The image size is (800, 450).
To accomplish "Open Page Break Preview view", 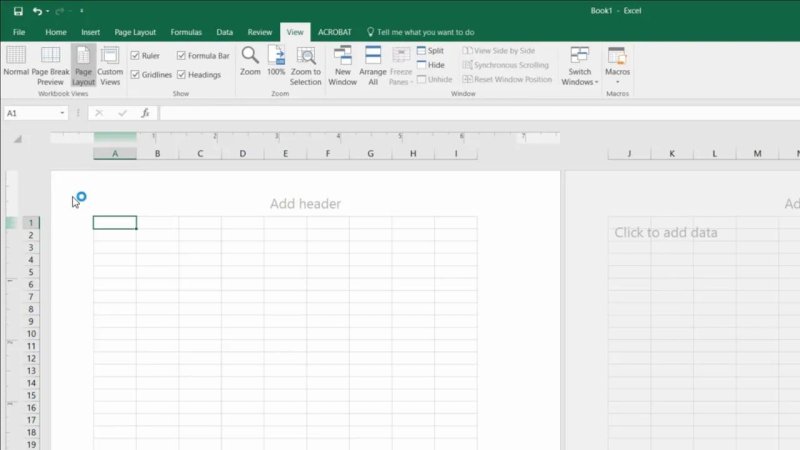I will pyautogui.click(x=50, y=66).
